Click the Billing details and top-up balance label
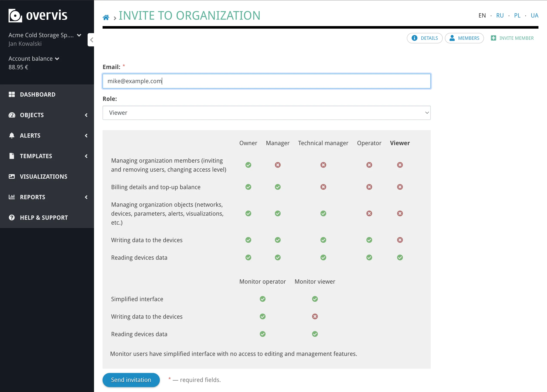Image resolution: width=547 pixels, height=392 pixels. [156, 187]
